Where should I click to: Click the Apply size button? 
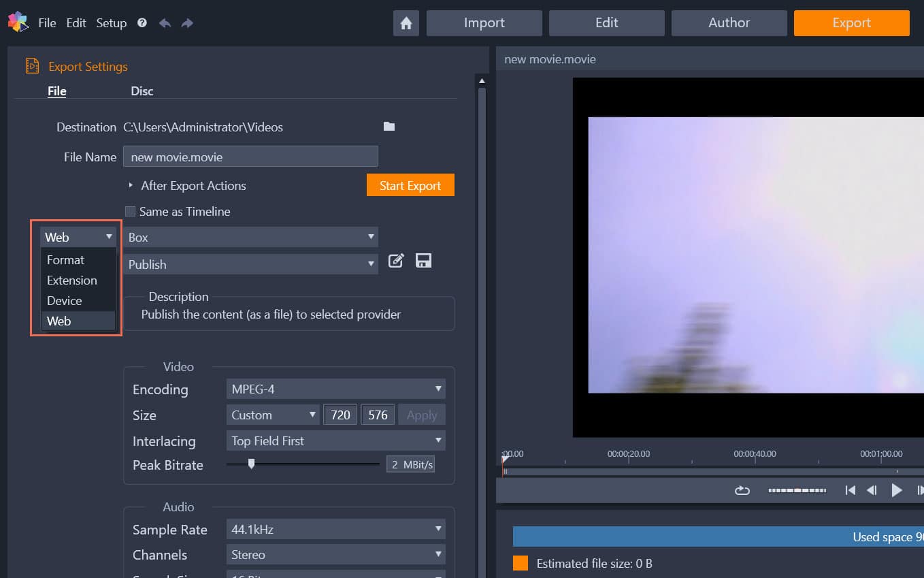pos(422,415)
